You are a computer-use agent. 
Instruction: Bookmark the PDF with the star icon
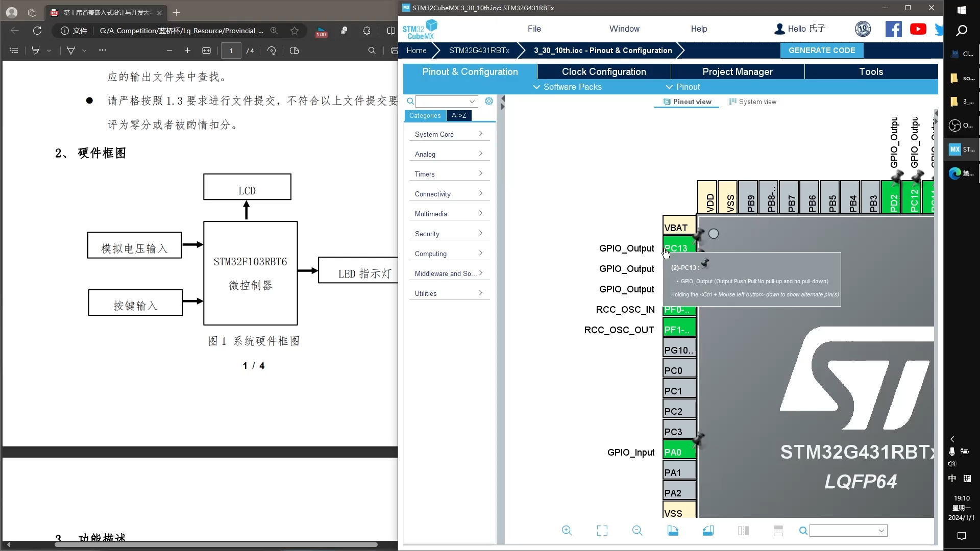[295, 31]
